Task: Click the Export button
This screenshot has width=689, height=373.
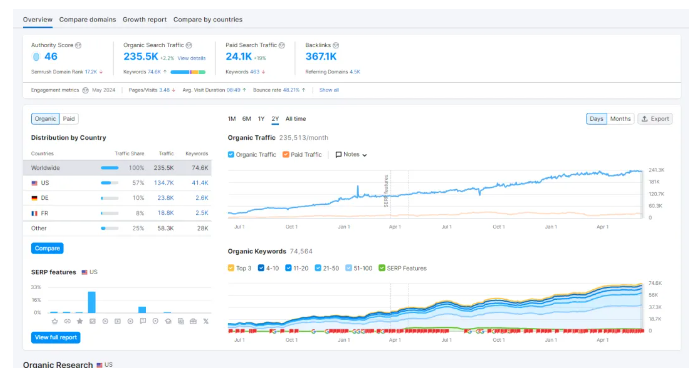Action: coord(655,119)
